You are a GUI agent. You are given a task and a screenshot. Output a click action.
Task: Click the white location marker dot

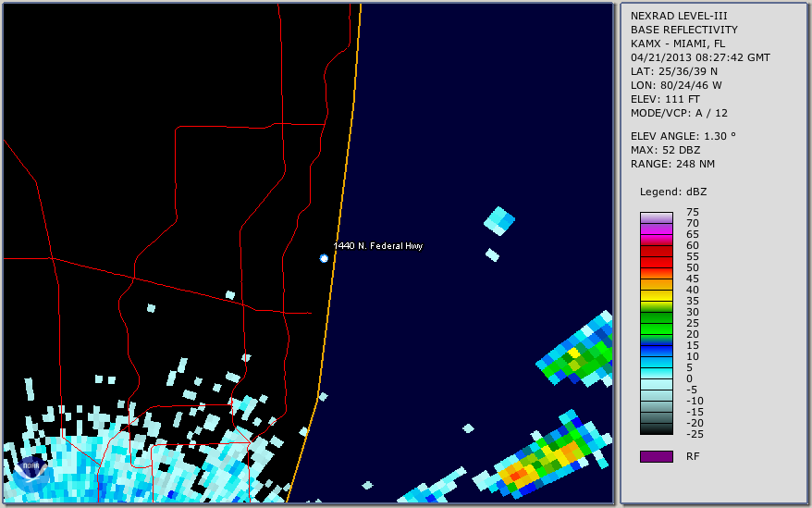pos(324,258)
